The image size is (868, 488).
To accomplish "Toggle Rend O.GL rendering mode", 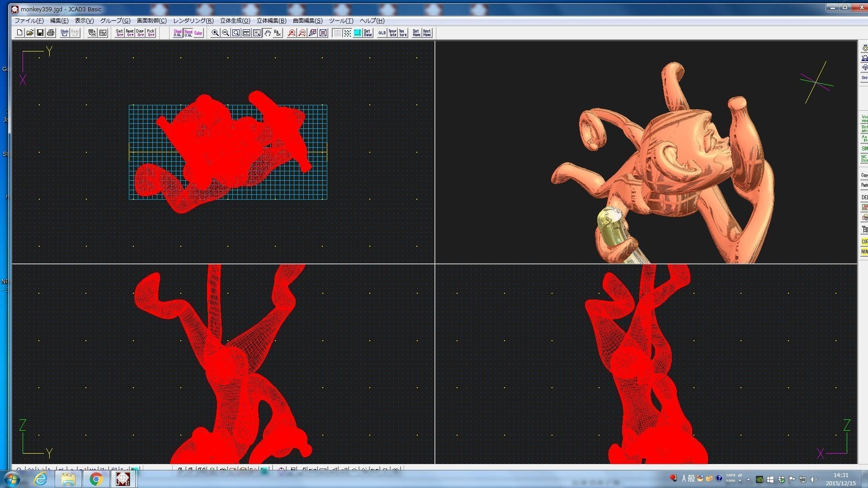I will [x=188, y=33].
